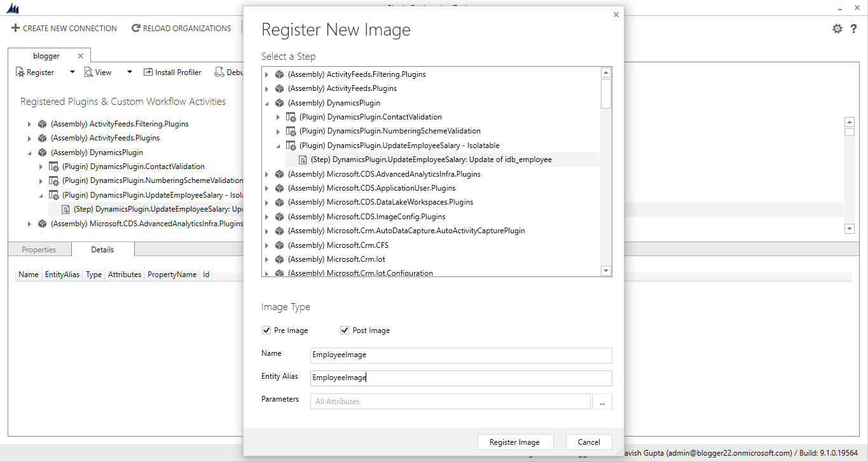The height and width of the screenshot is (462, 868).
Task: Uncheck the Pre Image checkbox
Action: (x=266, y=330)
